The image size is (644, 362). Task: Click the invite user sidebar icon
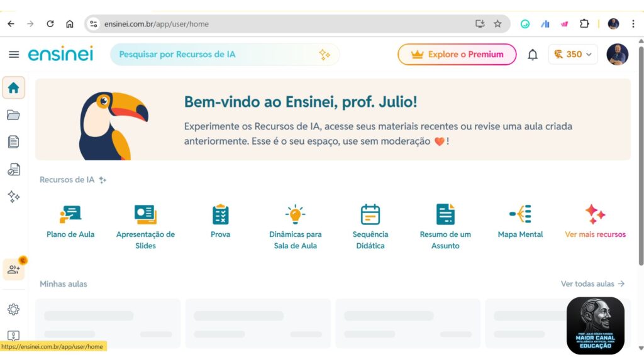[x=13, y=269]
